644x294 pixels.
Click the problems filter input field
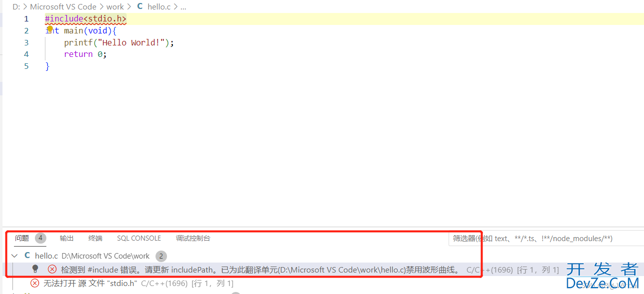[x=546, y=239]
